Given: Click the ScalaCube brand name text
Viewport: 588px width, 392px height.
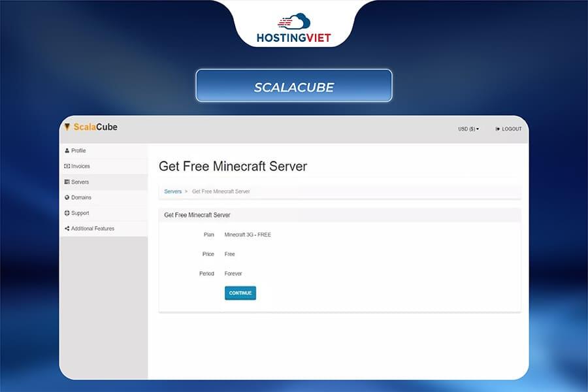Looking at the screenshot, I should click(95, 127).
